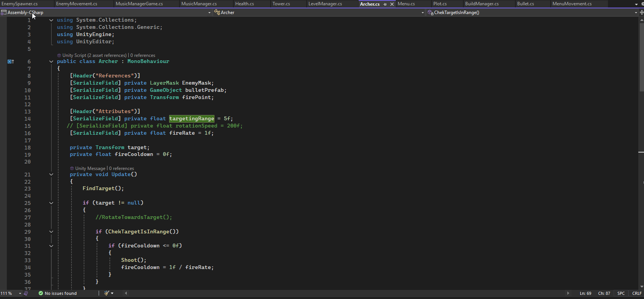The width and height of the screenshot is (644, 299).
Task: Click the No issues found status
Action: coord(61,293)
